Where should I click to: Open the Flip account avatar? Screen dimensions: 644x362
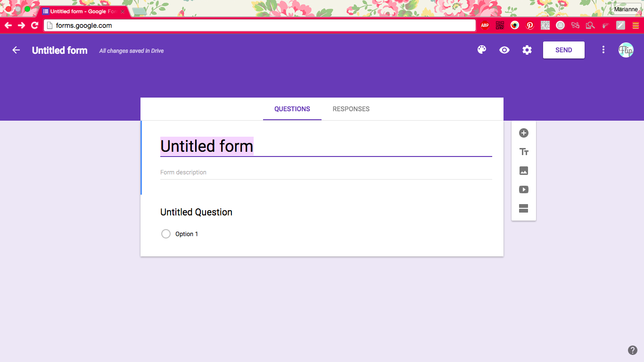point(626,50)
